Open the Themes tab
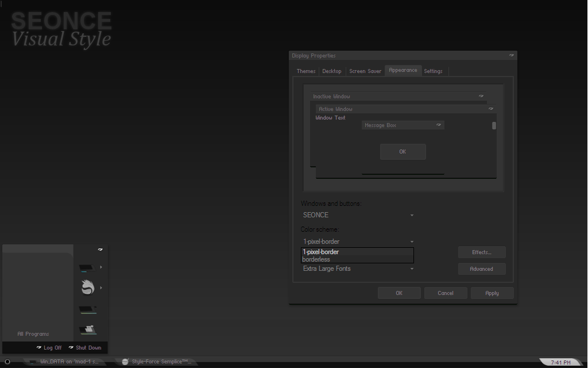Image resolution: width=588 pixels, height=368 pixels. point(306,71)
